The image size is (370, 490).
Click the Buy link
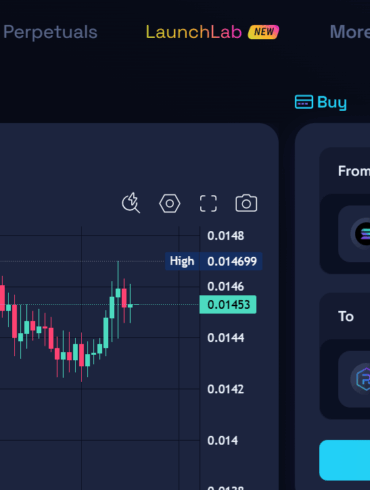pyautogui.click(x=332, y=102)
